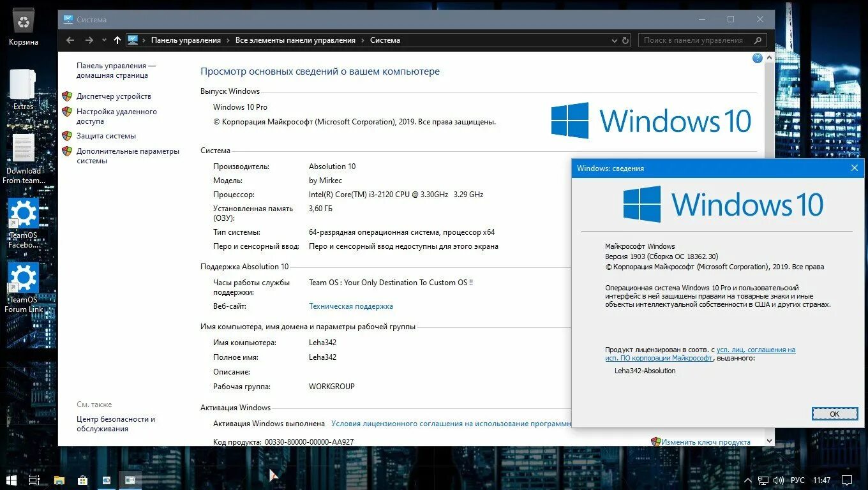Switch input language РУС
Screen dimensions: 868x490
pyautogui.click(x=798, y=480)
